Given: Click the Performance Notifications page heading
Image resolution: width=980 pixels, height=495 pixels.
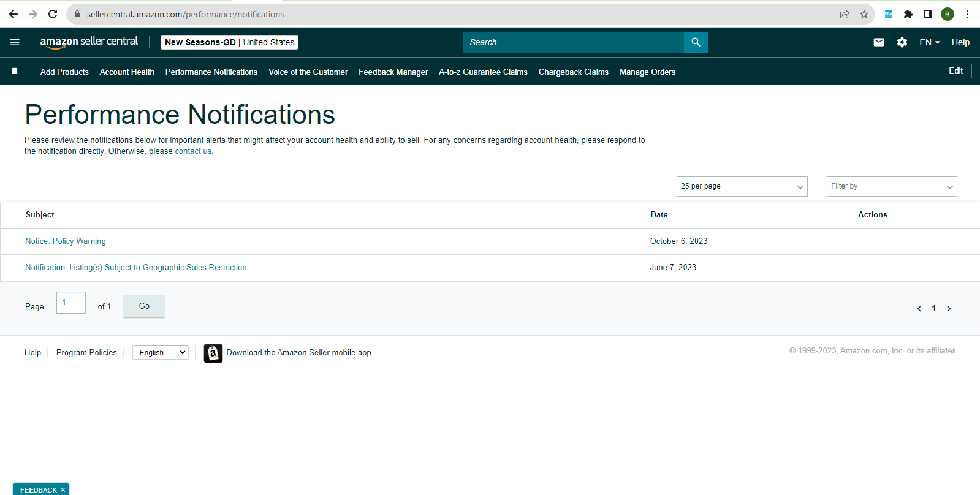Looking at the screenshot, I should 180,115.
